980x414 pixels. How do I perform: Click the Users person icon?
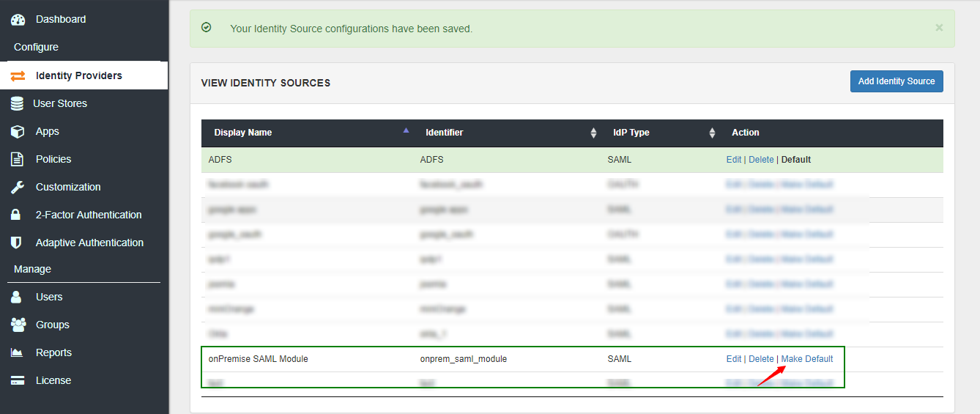(16, 297)
